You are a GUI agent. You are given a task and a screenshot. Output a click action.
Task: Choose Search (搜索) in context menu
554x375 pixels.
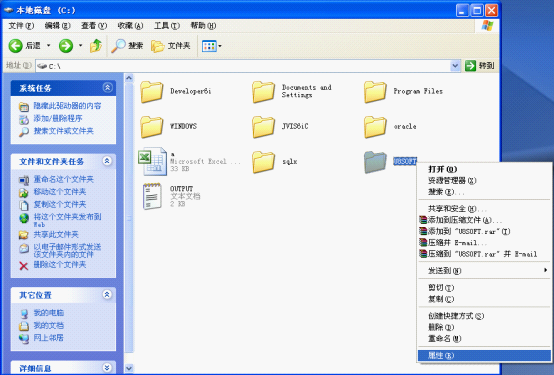point(484,192)
